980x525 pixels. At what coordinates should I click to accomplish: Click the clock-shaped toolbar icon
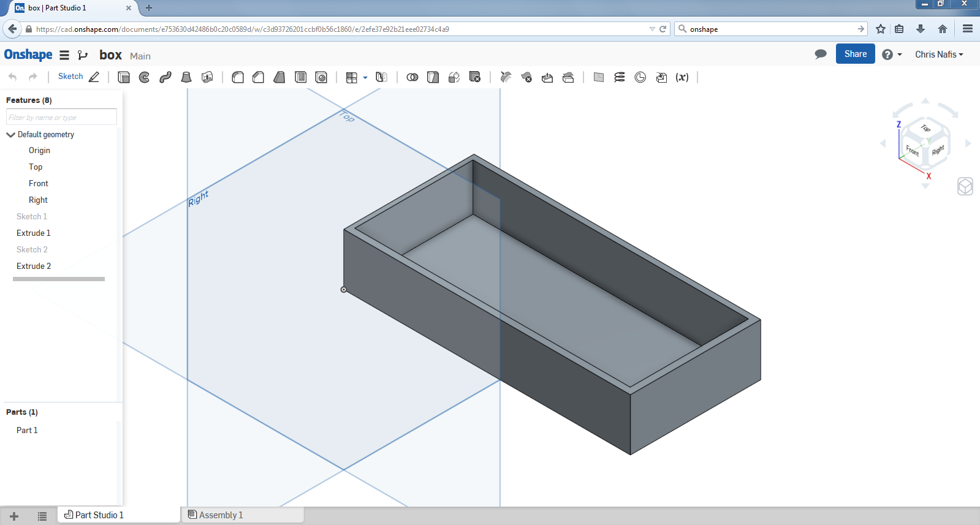[x=640, y=77]
